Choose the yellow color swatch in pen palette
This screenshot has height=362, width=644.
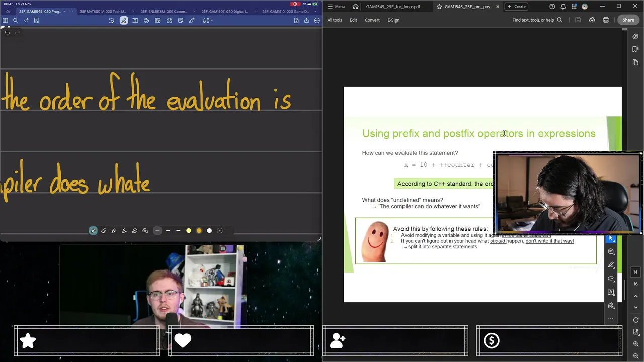[x=189, y=231]
